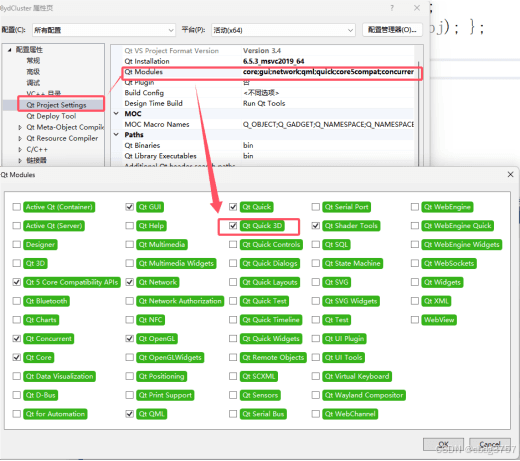Image resolution: width=520 pixels, height=461 pixels.
Task: Enable the Qt Multimedia module
Action: click(130, 245)
